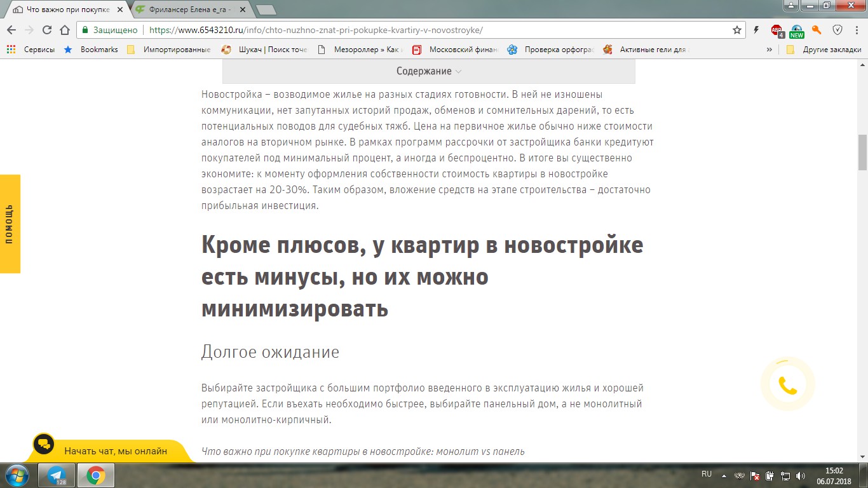Click the page vertical scrollbar thumb
868x488 pixels.
[862, 152]
